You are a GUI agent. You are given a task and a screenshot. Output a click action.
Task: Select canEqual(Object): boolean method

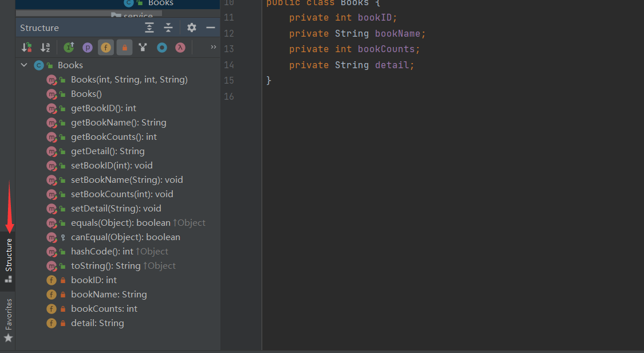[x=126, y=237]
